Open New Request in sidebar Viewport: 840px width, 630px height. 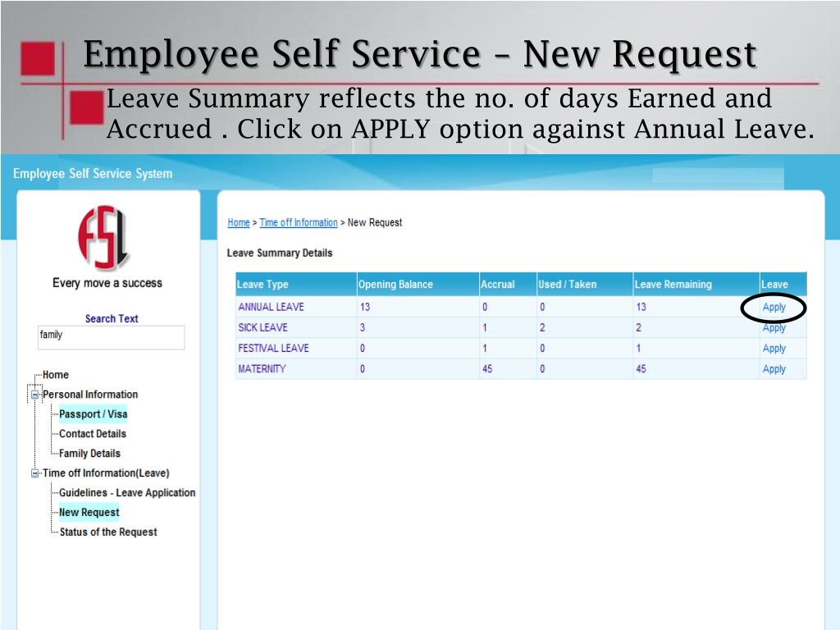tap(89, 512)
